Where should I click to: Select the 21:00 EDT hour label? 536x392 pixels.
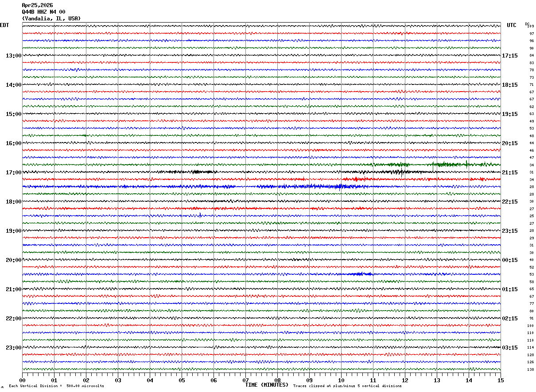click(13, 289)
